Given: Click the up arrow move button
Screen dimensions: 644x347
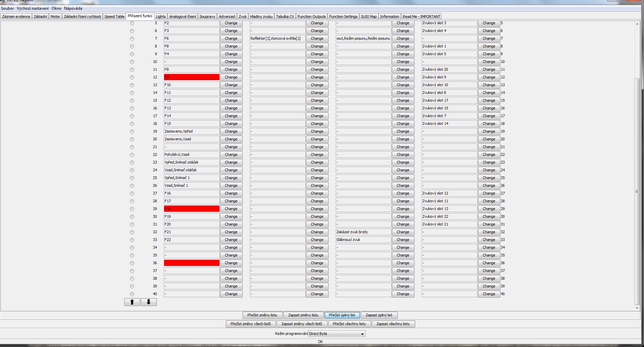Looking at the screenshot, I should click(132, 302).
